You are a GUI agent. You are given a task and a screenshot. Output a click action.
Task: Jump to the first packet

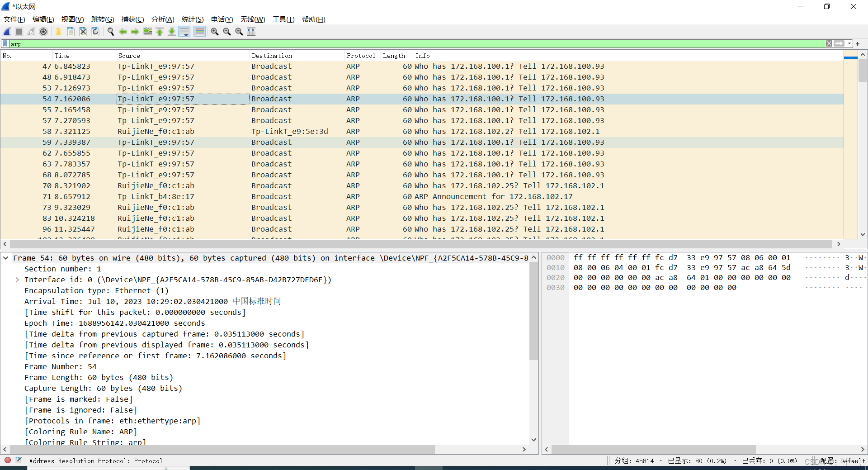[160, 32]
